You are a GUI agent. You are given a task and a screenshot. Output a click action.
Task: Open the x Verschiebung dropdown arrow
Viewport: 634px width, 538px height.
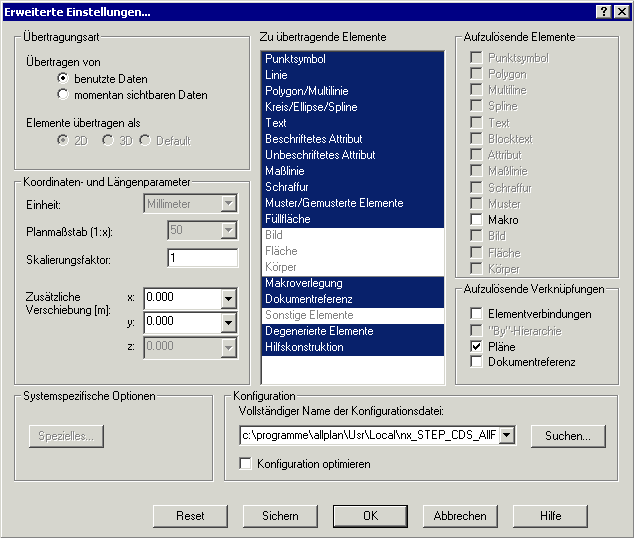point(228,299)
